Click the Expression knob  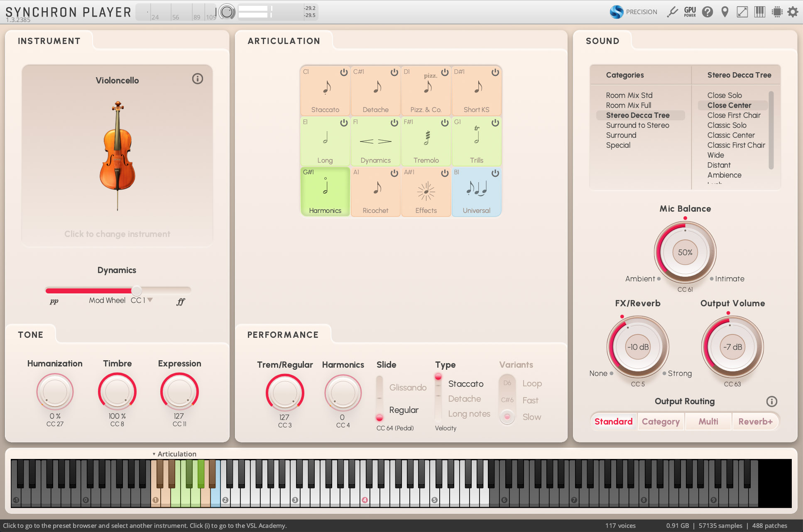point(179,391)
